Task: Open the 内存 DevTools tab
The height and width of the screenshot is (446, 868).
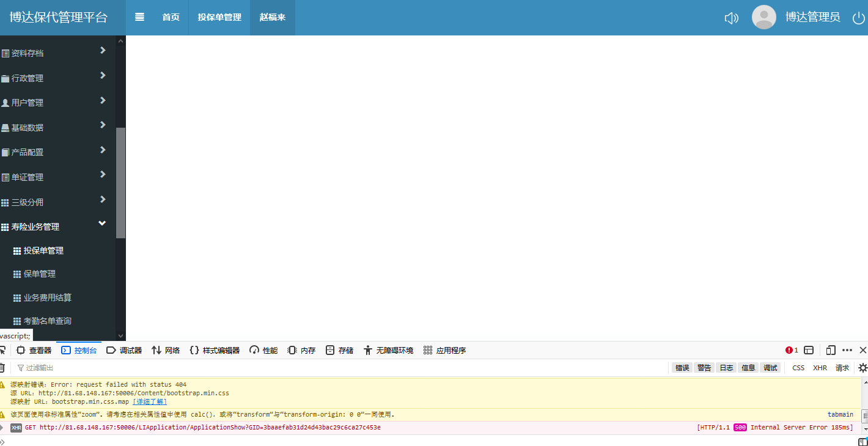Action: click(301, 350)
